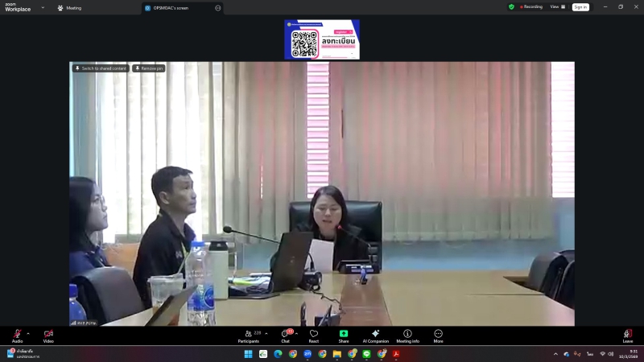Expand the Audio options arrow
The height and width of the screenshot is (362, 644).
tap(28, 332)
